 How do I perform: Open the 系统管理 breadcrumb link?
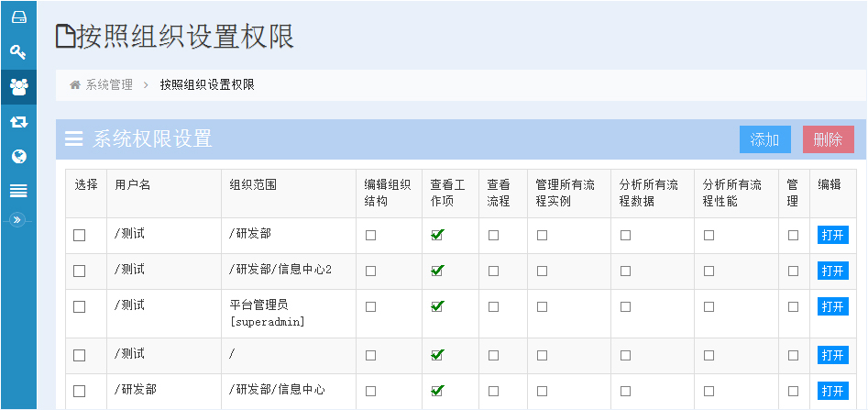[109, 85]
